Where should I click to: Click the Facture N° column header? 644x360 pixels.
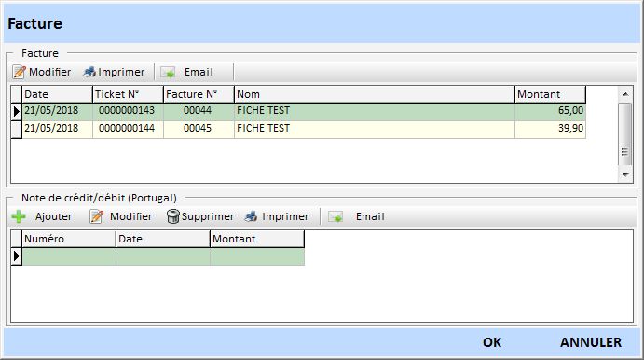[x=199, y=94]
